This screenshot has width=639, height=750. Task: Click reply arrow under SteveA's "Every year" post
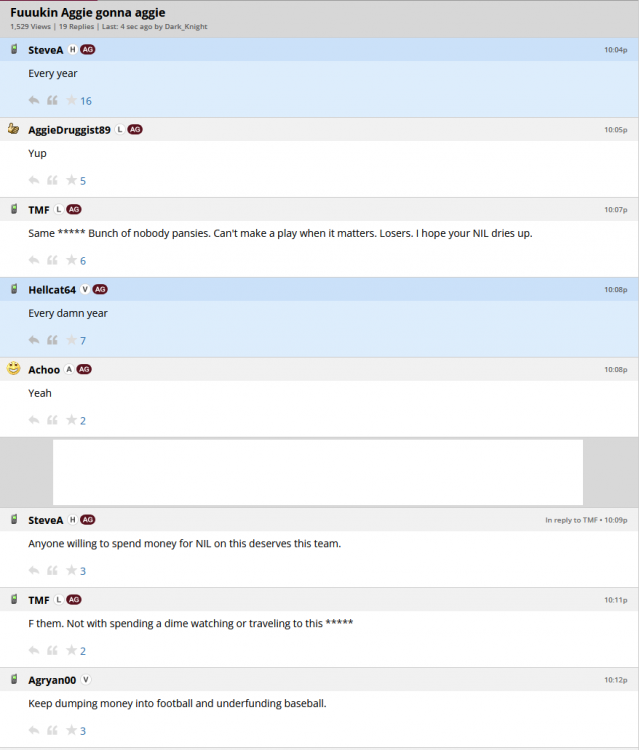[34, 100]
